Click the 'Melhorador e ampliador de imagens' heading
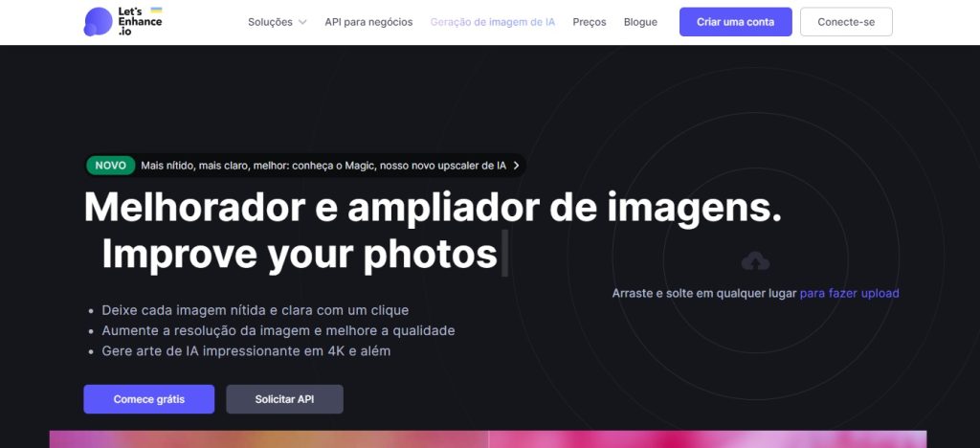The height and width of the screenshot is (448, 980). tap(433, 208)
